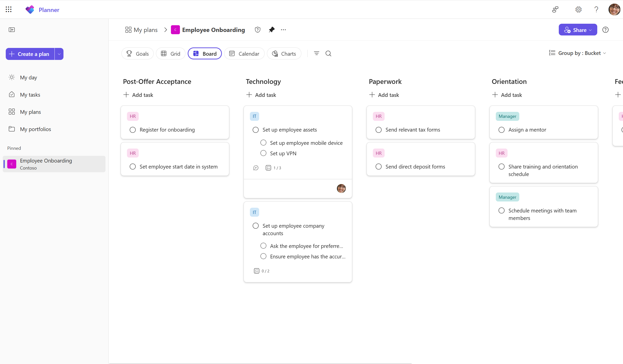Open comments on Set up employee assets card
The width and height of the screenshot is (623, 364).
click(x=256, y=168)
